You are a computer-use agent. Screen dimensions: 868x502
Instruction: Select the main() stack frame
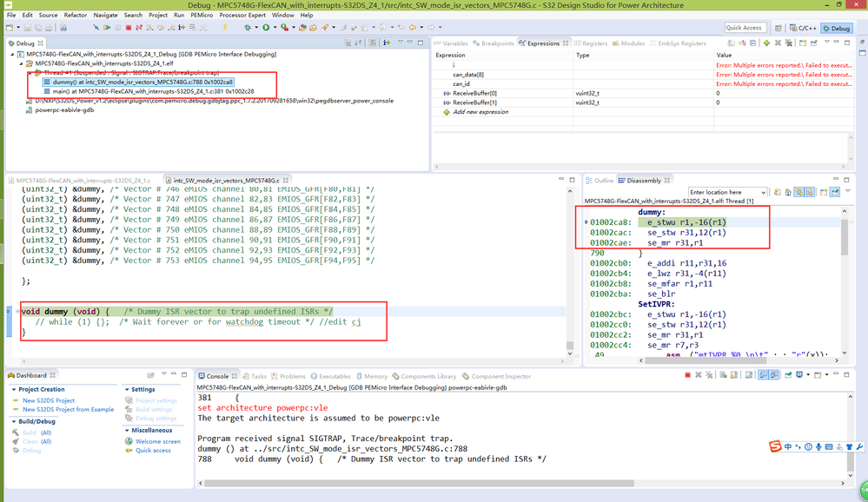click(x=149, y=91)
